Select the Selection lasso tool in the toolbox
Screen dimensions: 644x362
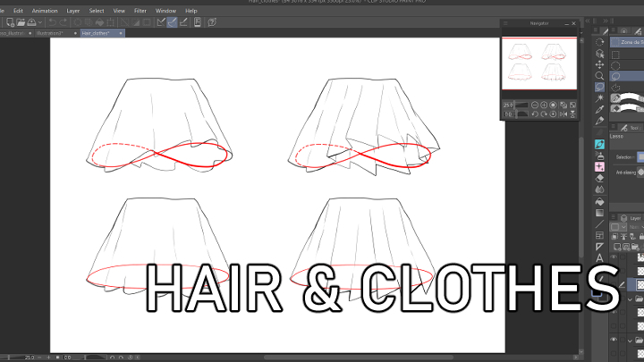point(599,87)
